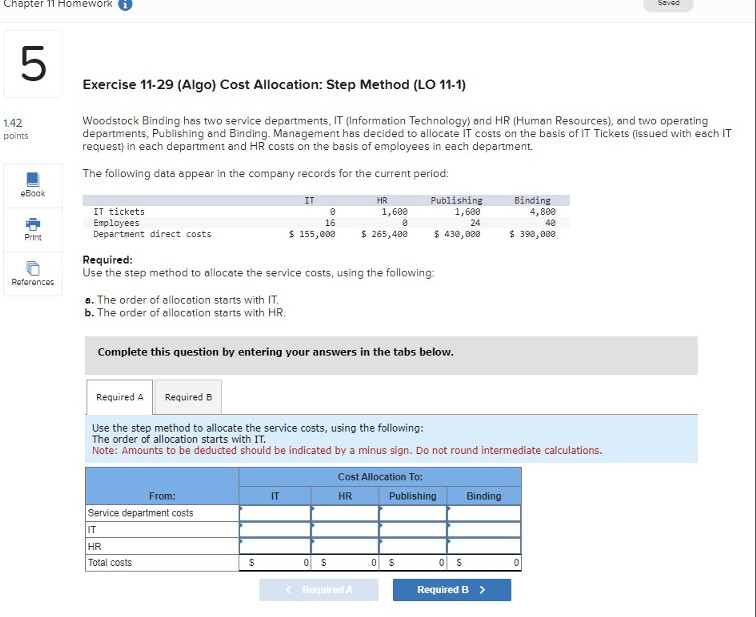Click the 'Employees' row label

pyautogui.click(x=116, y=223)
